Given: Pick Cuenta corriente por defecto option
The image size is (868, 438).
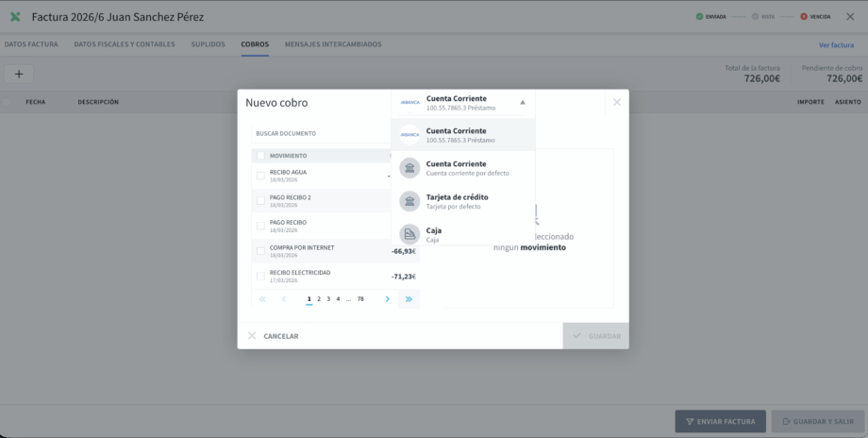Looking at the screenshot, I should click(x=462, y=168).
